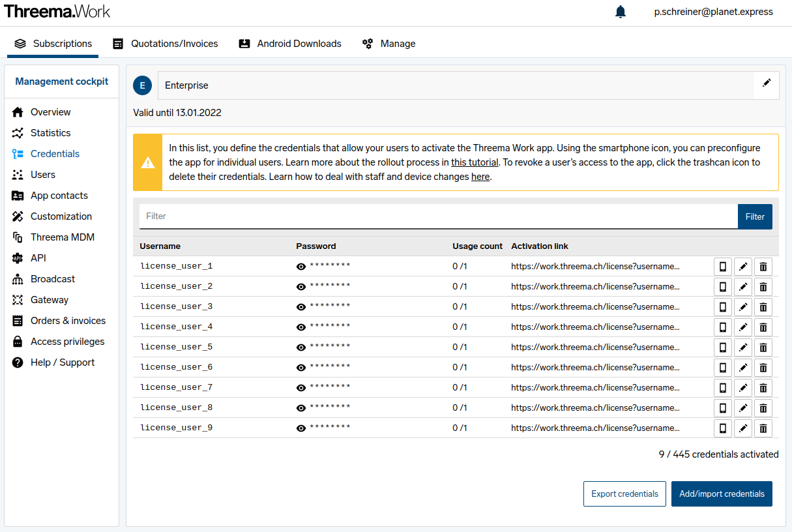Delete license_user_5 credentials
The image size is (792, 532).
(763, 347)
